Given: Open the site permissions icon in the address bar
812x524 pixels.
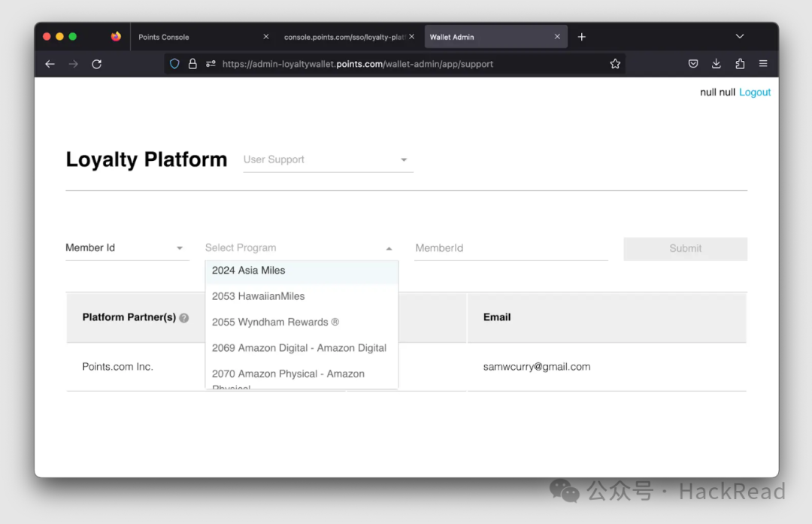Looking at the screenshot, I should (211, 64).
